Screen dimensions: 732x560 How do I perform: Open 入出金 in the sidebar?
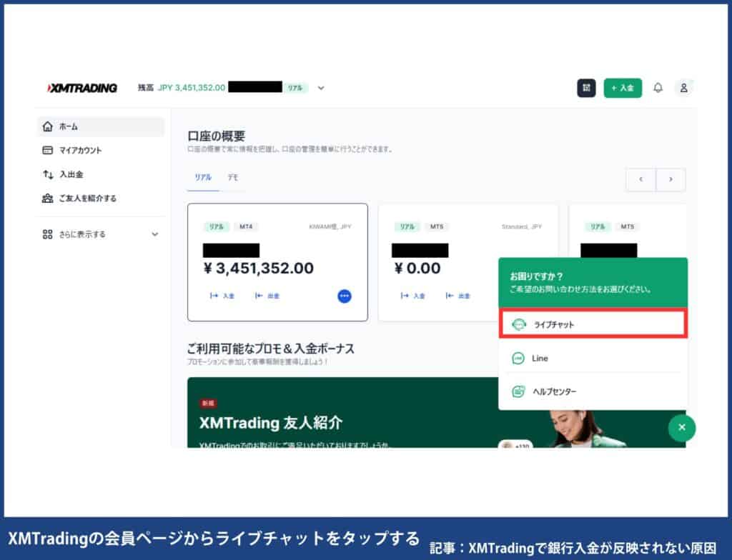coord(101,174)
